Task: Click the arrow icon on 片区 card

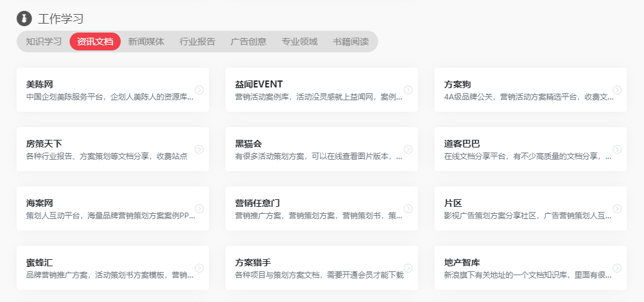Action: point(617,209)
